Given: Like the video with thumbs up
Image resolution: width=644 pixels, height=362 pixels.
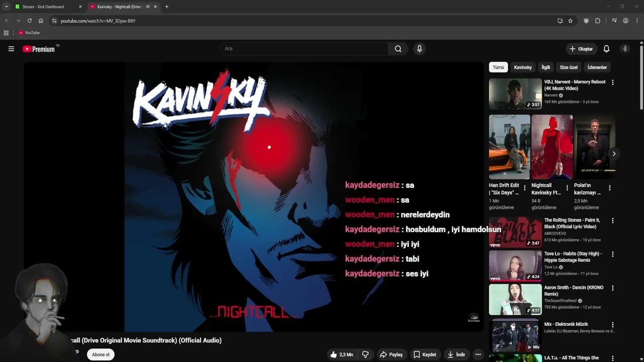Looking at the screenshot, I should (x=342, y=354).
